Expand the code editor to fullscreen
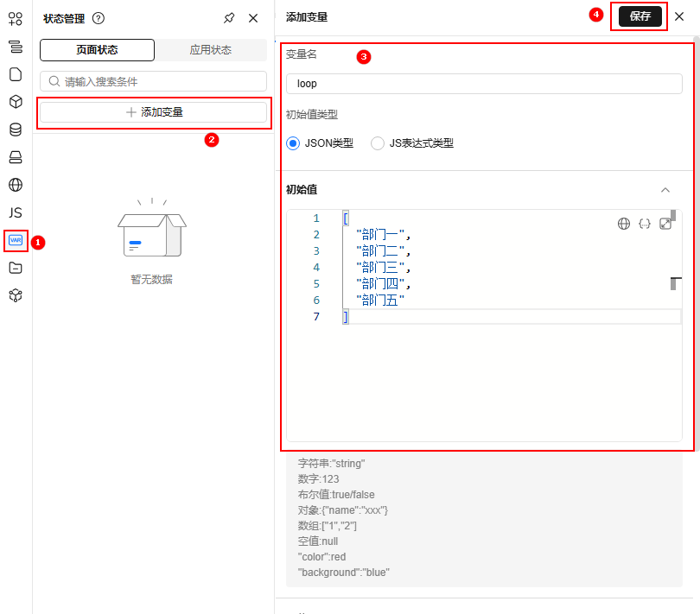This screenshot has height=614, width=700. (665, 224)
